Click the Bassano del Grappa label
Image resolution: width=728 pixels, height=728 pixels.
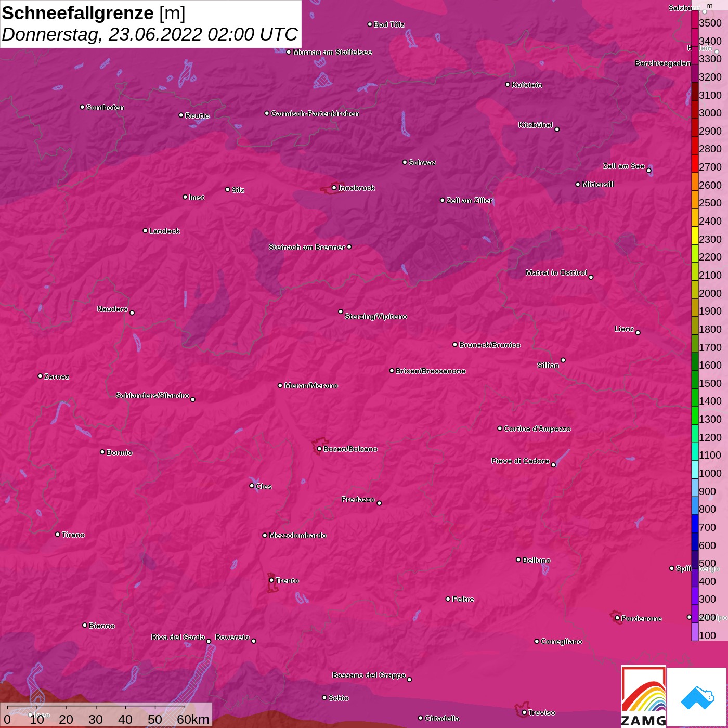coord(369,675)
